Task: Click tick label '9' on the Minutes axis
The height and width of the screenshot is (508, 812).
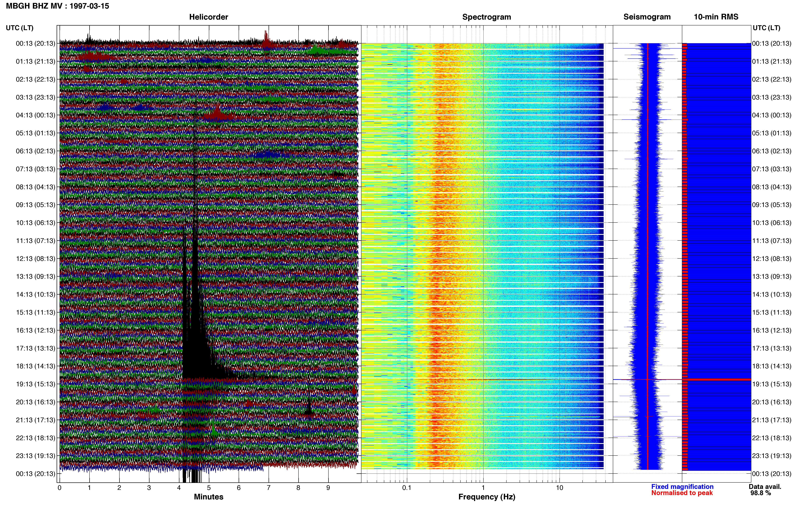Action: pos(328,488)
